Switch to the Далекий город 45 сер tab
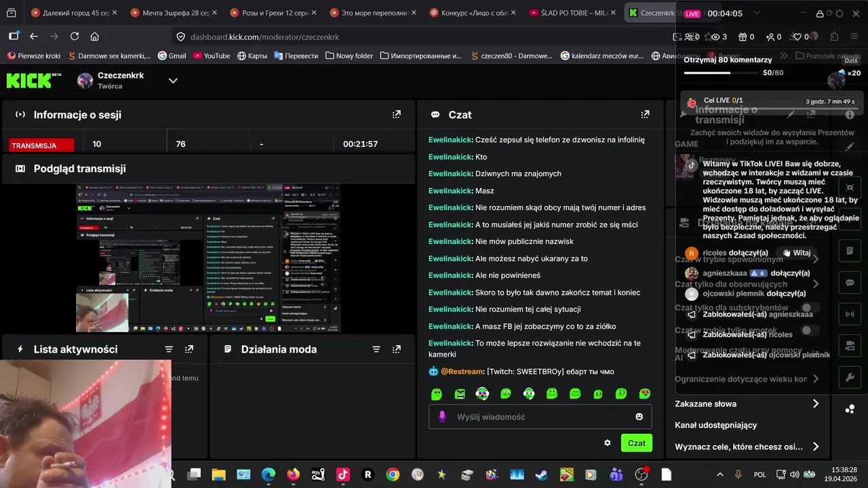868x488 pixels. point(73,13)
